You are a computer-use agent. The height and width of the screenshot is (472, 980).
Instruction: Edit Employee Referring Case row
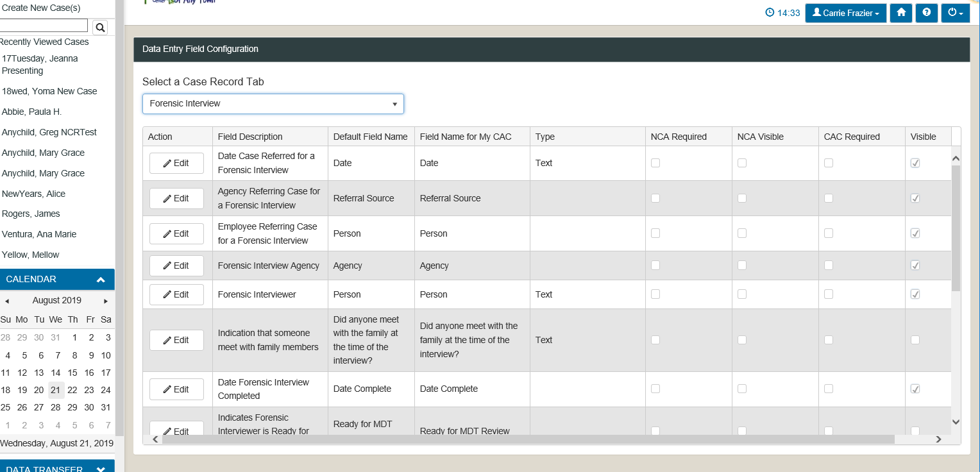pos(176,233)
